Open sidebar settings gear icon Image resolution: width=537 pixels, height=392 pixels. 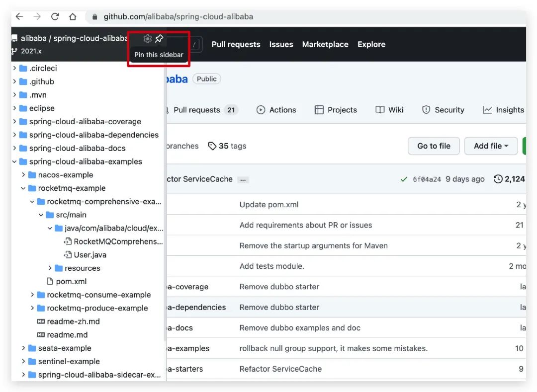point(147,39)
